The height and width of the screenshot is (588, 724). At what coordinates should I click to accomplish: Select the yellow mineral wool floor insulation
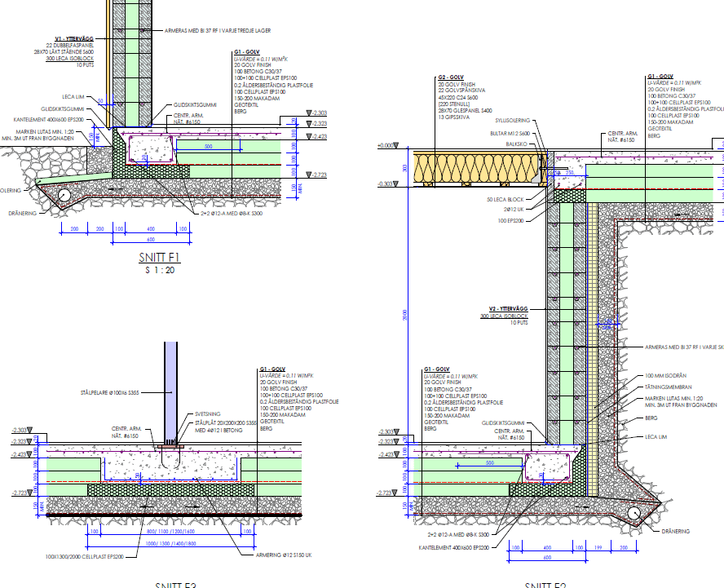click(x=478, y=168)
